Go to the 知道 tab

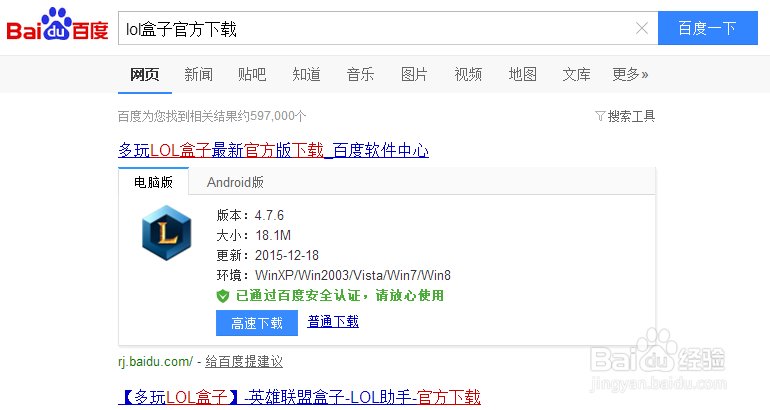click(x=306, y=75)
